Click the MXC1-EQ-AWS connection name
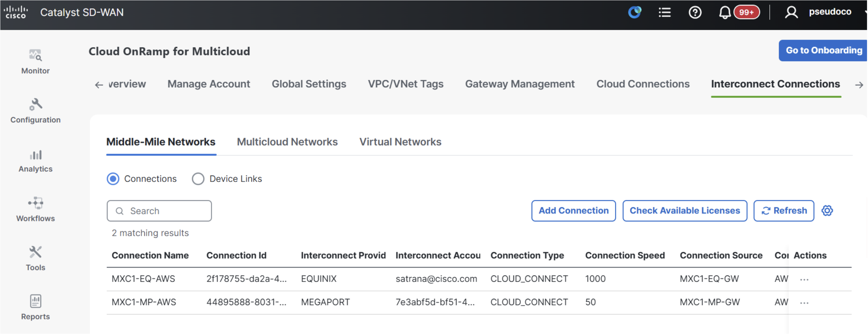Image resolution: width=868 pixels, height=335 pixels. click(144, 279)
